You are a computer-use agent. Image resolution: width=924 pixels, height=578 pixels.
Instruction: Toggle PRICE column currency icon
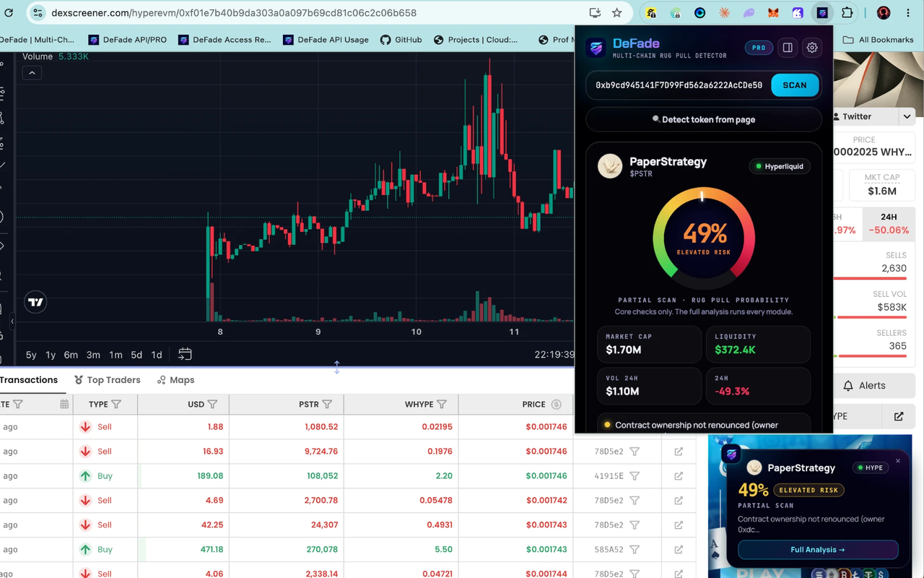tap(556, 405)
